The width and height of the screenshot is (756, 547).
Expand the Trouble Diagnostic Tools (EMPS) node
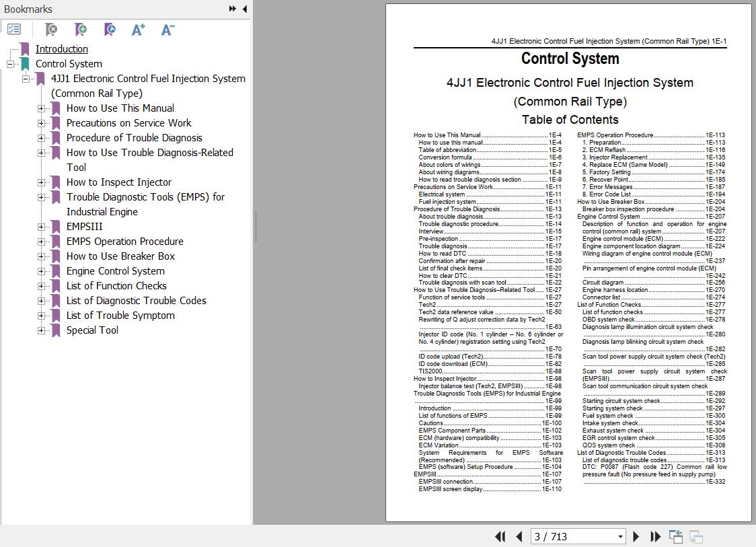point(41,197)
